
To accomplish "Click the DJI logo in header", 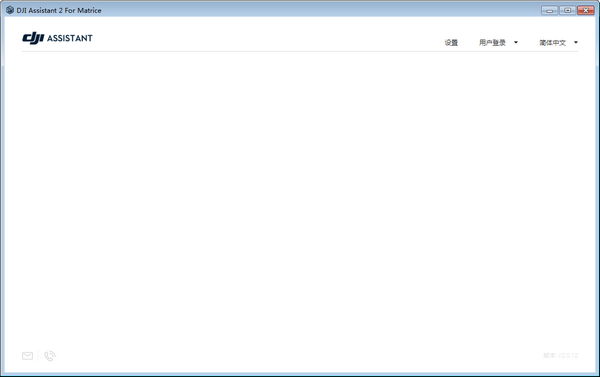I will coord(33,38).
